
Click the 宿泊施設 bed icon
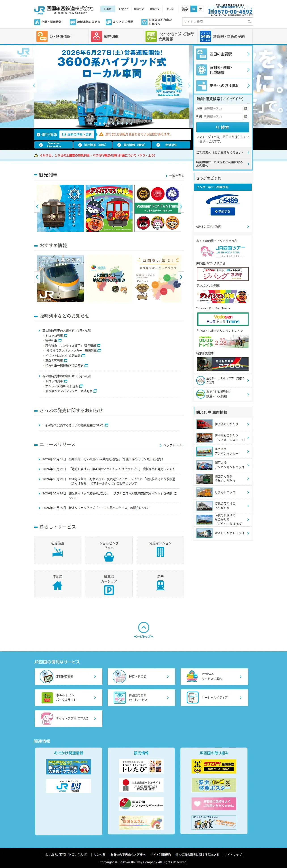tap(58, 552)
